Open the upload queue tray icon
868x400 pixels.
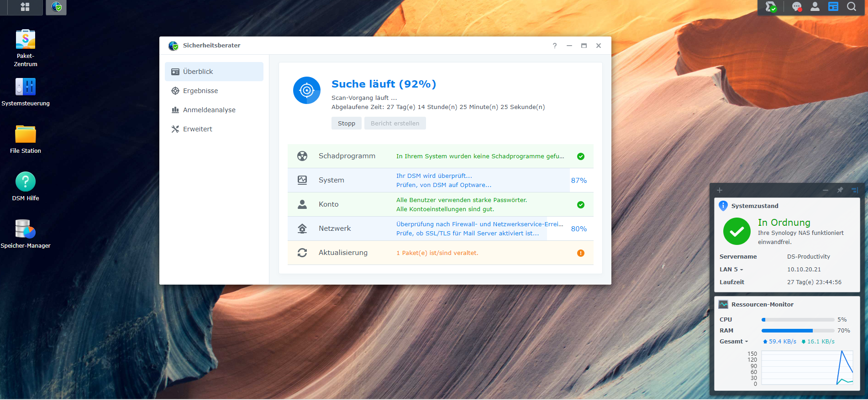tap(771, 7)
